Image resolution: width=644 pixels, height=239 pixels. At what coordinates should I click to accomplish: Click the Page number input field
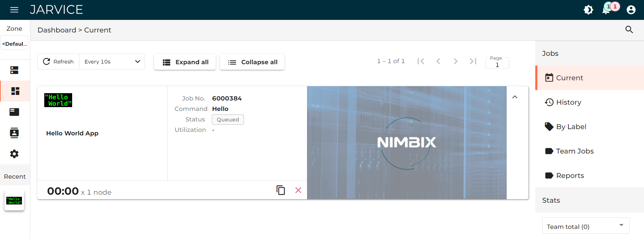tap(497, 62)
